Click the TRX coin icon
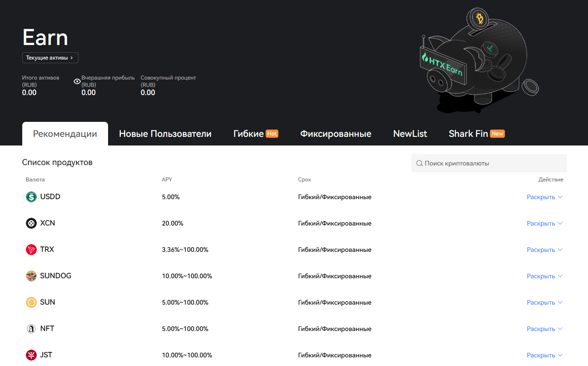 pyautogui.click(x=31, y=250)
